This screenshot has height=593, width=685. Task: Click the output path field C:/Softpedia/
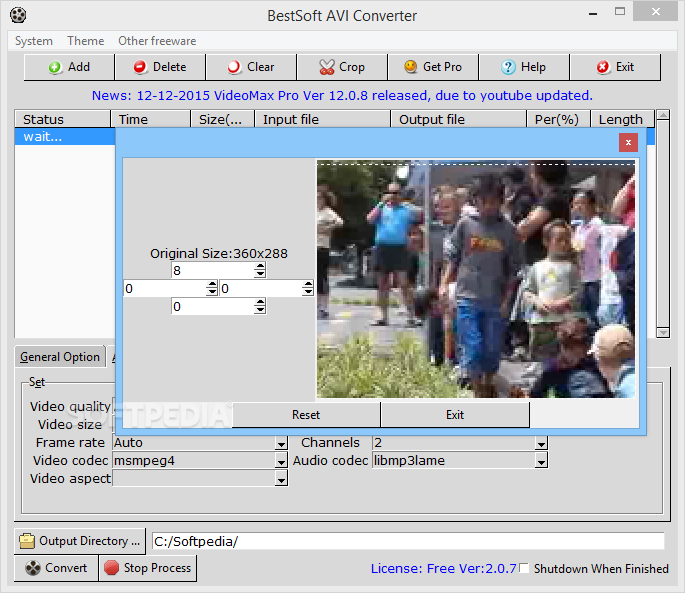408,541
